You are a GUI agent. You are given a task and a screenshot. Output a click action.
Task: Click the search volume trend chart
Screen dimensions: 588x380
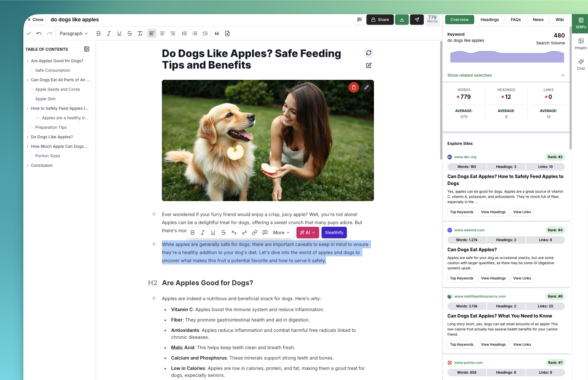(x=507, y=56)
